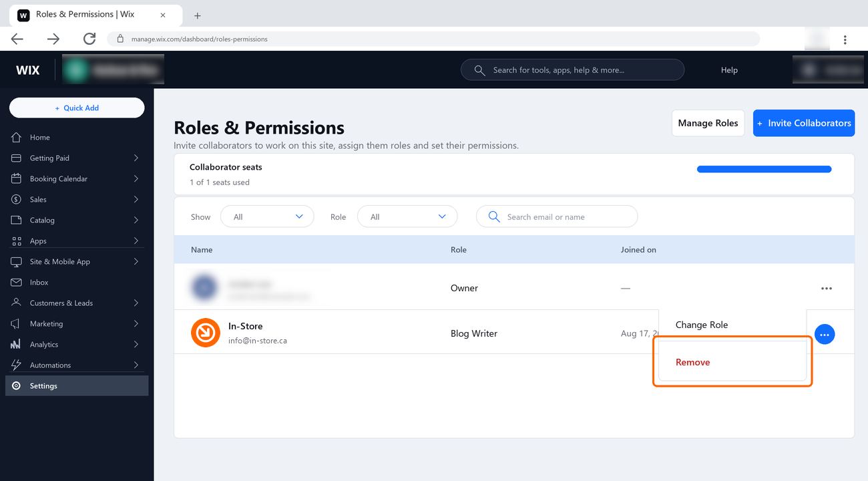The image size is (868, 481).
Task: Focus the search for tools and apps field
Action: 573,70
